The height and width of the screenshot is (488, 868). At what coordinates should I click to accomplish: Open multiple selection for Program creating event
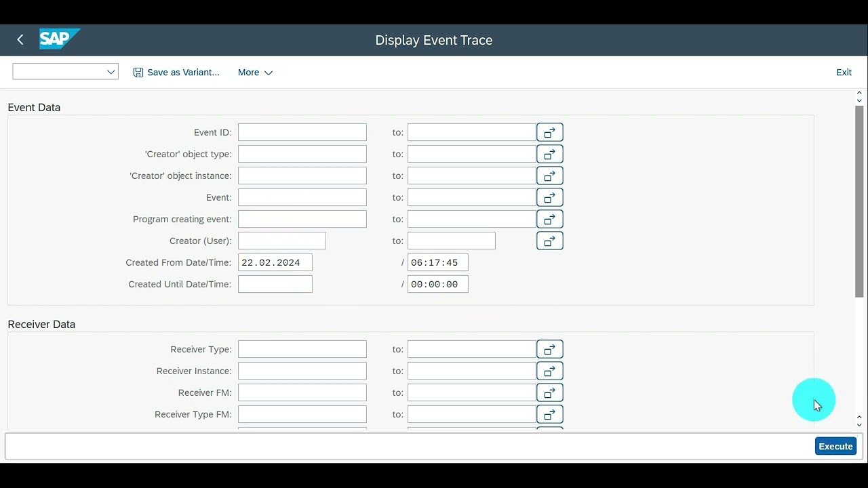pyautogui.click(x=550, y=219)
